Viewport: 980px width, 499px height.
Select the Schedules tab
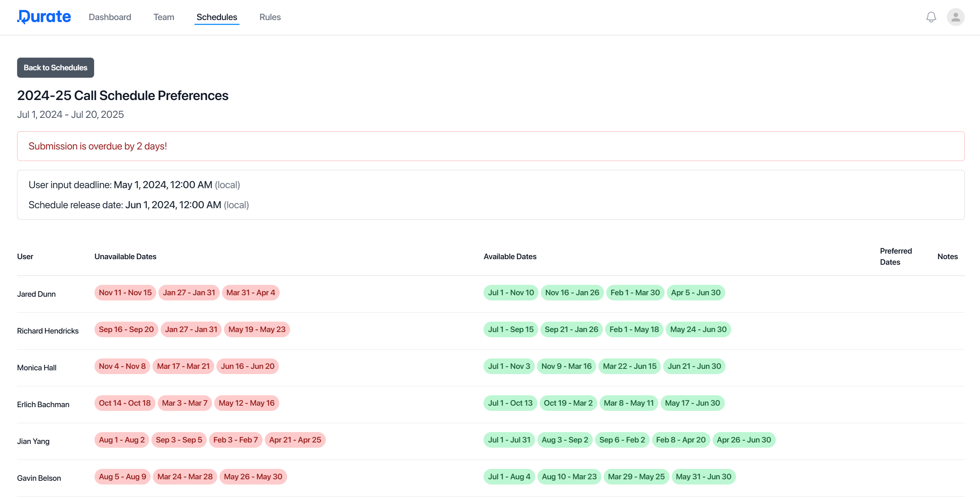(216, 17)
